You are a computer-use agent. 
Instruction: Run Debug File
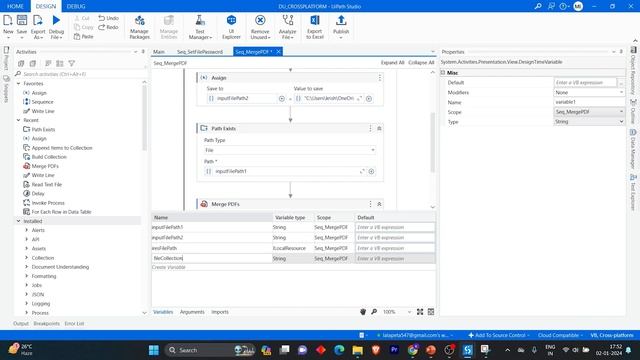coord(56,27)
